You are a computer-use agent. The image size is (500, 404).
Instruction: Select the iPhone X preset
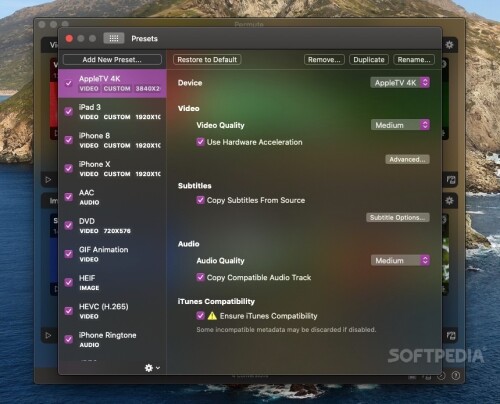pyautogui.click(x=112, y=169)
